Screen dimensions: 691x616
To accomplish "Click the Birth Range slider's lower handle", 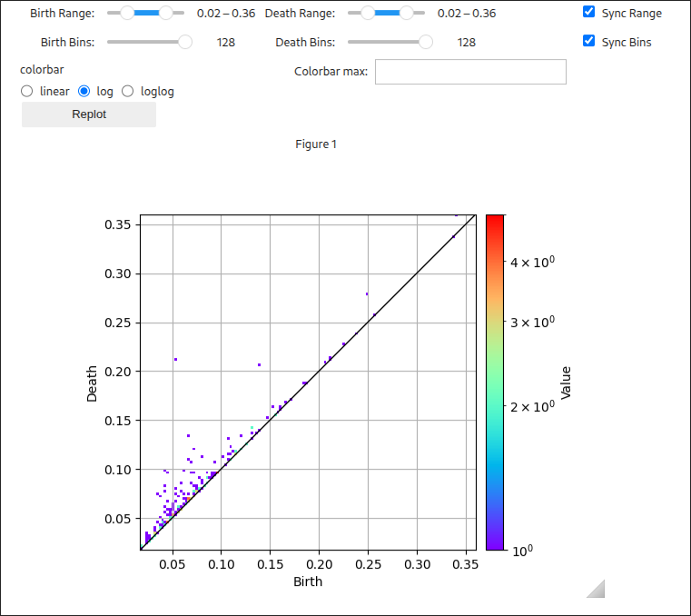I will pos(127,14).
